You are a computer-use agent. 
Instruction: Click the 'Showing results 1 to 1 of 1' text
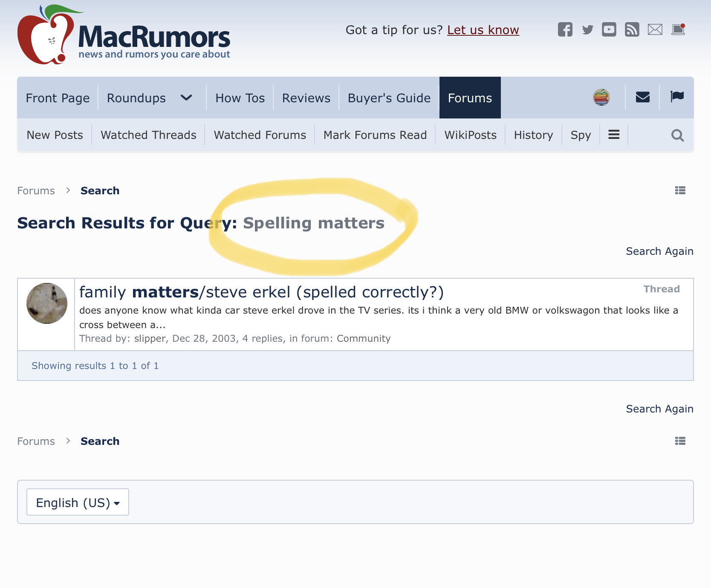[95, 366]
